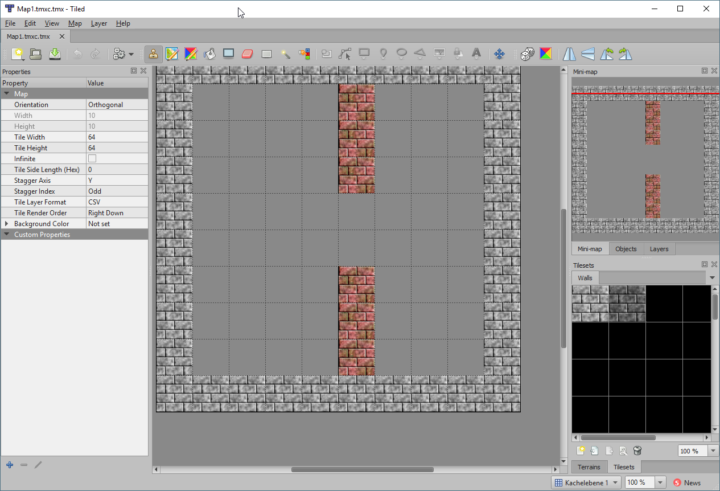Click the Remove Tileset trash icon
The image size is (720, 491).
click(637, 451)
